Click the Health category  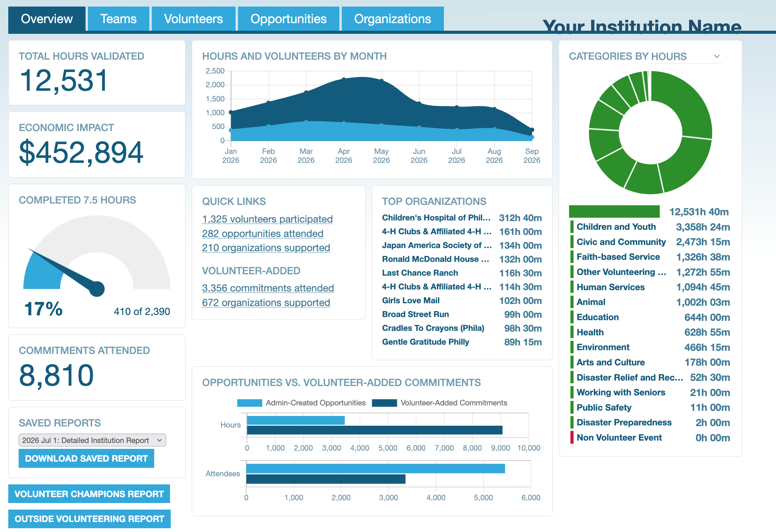pos(650,332)
